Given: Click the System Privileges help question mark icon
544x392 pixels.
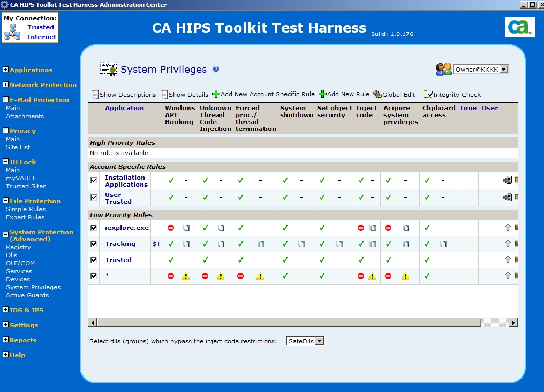Looking at the screenshot, I should click(216, 69).
